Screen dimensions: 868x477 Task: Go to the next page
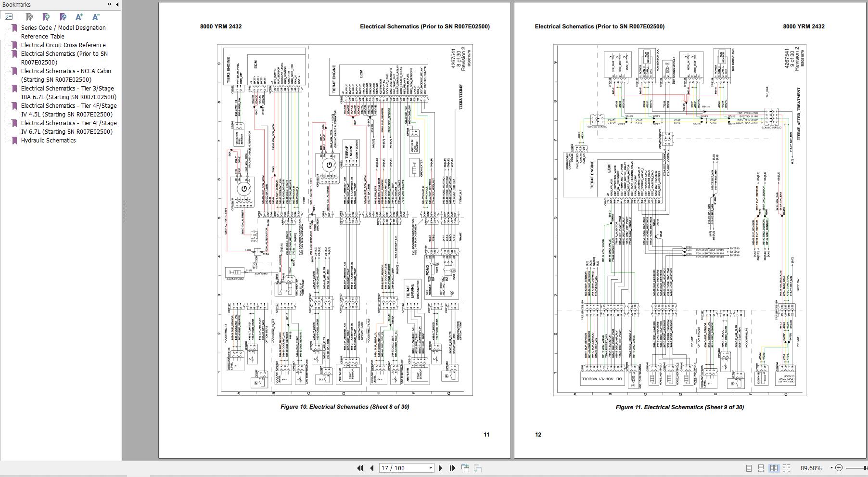[x=440, y=468]
